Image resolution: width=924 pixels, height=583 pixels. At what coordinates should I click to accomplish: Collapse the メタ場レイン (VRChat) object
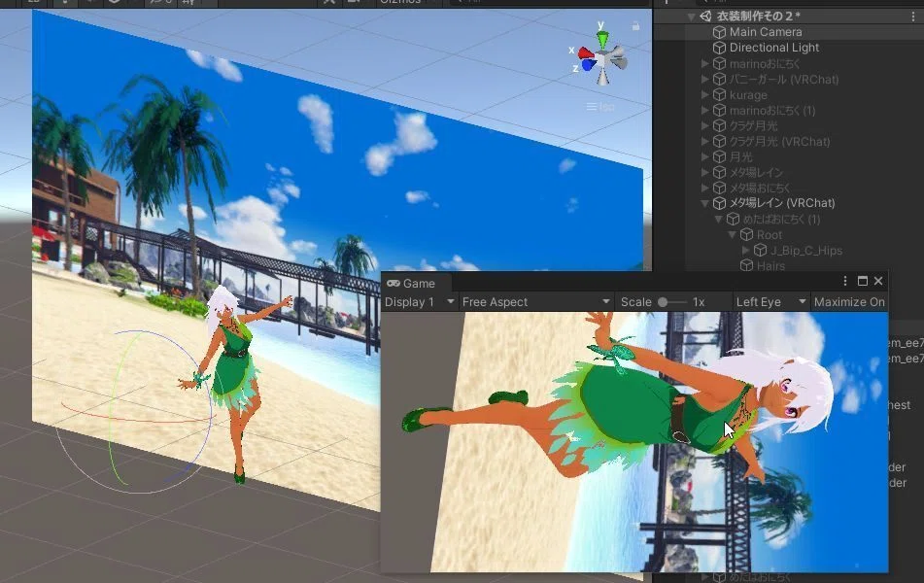click(704, 203)
